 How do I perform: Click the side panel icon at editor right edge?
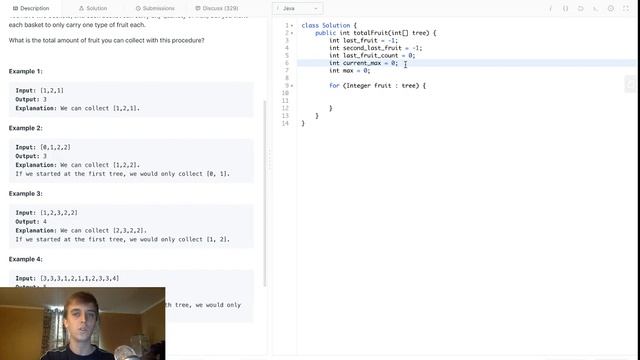pos(630,84)
